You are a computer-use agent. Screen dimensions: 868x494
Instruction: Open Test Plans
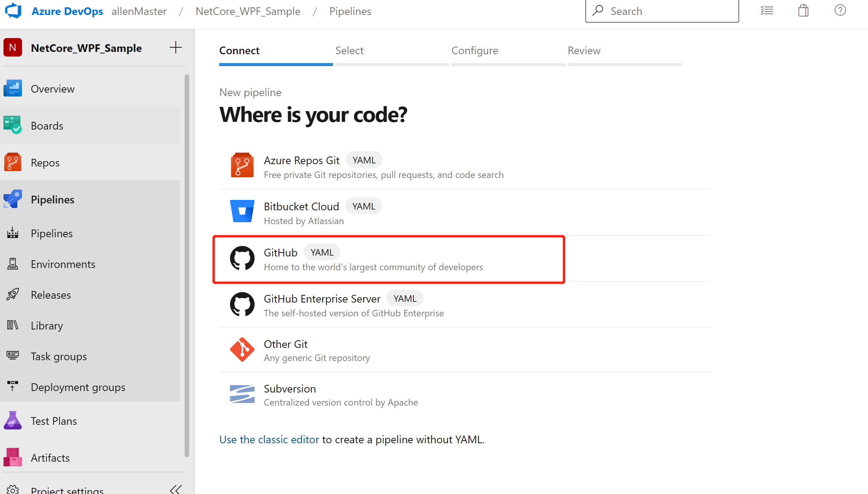[53, 421]
